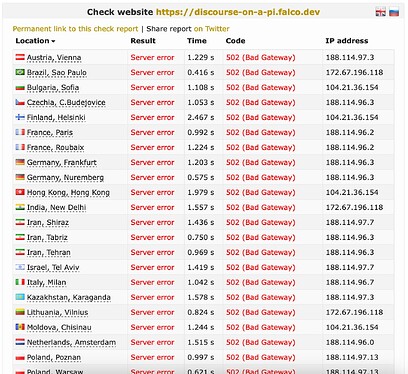This screenshot has height=374, width=408.
Task: Click the Lithuania flag icon
Action: pos(20,312)
